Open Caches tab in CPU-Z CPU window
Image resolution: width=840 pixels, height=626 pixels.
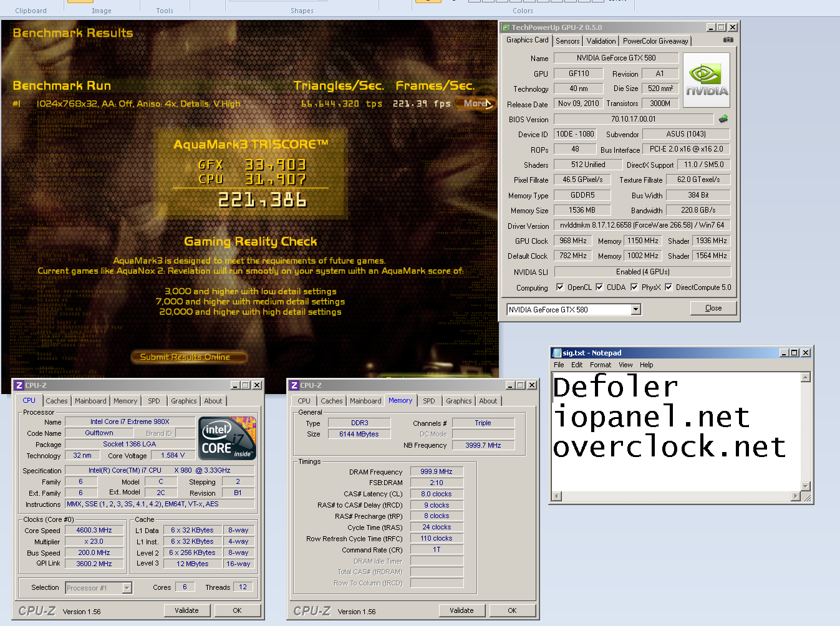click(x=57, y=401)
